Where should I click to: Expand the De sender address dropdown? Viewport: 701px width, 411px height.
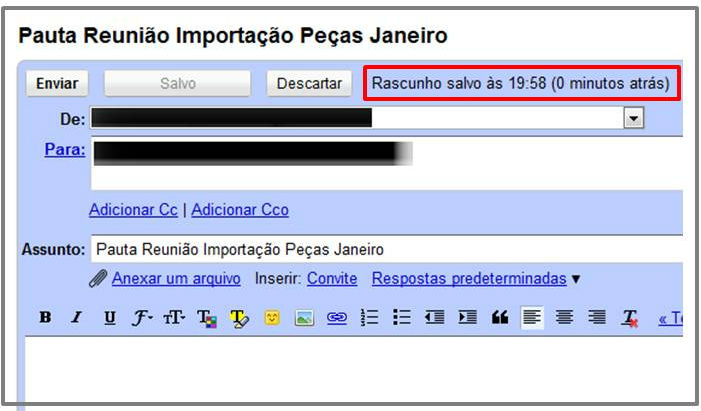pyautogui.click(x=633, y=118)
